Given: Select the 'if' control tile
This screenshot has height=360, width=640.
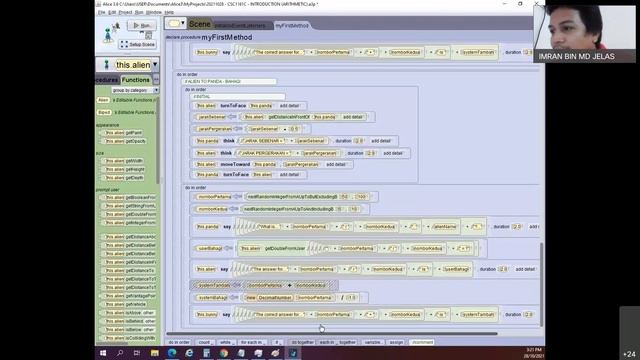Looking at the screenshot, I should 277,342.
